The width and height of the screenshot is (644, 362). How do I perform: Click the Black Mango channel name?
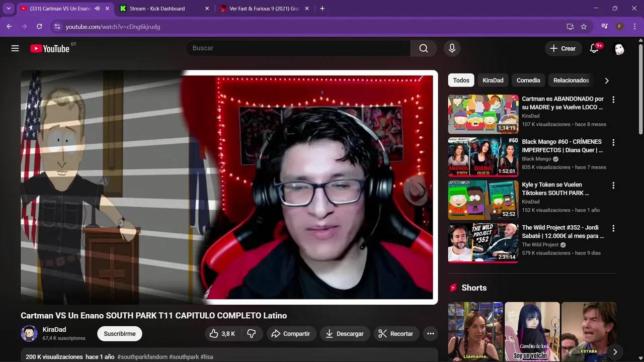tap(536, 159)
